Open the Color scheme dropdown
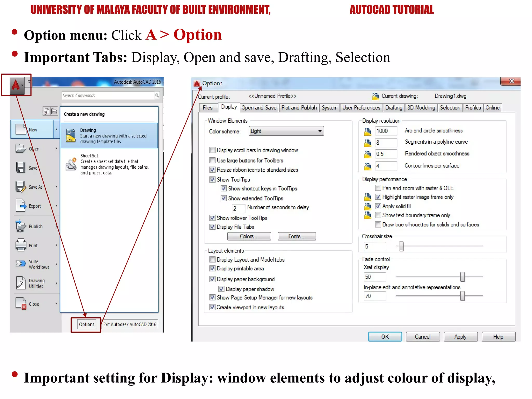Viewport: 532px width, 399px height. coord(286,131)
